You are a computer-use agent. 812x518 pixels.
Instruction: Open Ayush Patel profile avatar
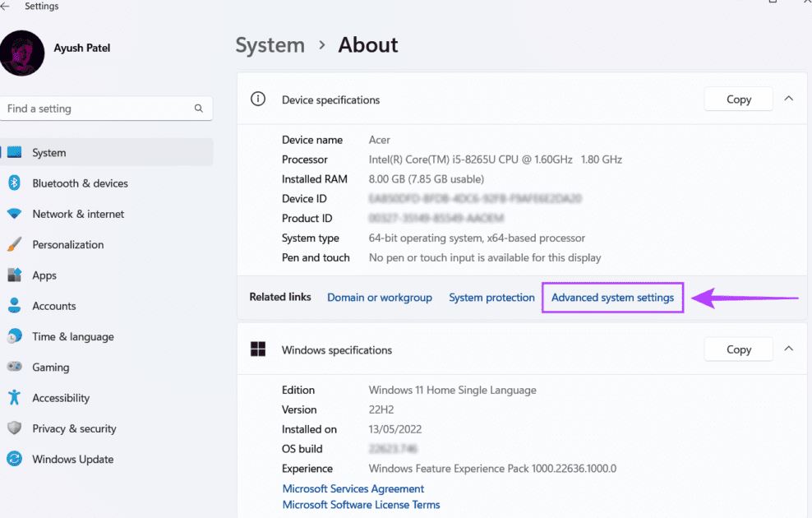(x=21, y=53)
